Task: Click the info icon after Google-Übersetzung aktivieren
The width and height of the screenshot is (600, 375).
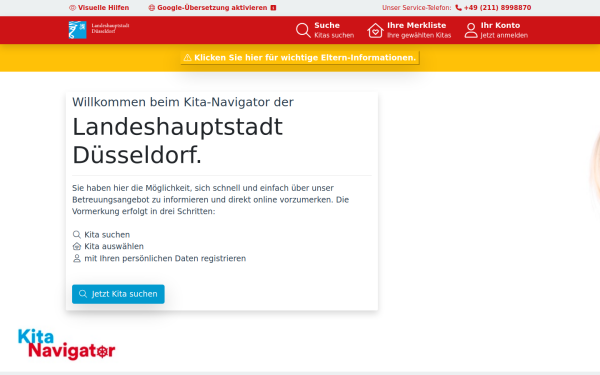Action: pos(273,8)
